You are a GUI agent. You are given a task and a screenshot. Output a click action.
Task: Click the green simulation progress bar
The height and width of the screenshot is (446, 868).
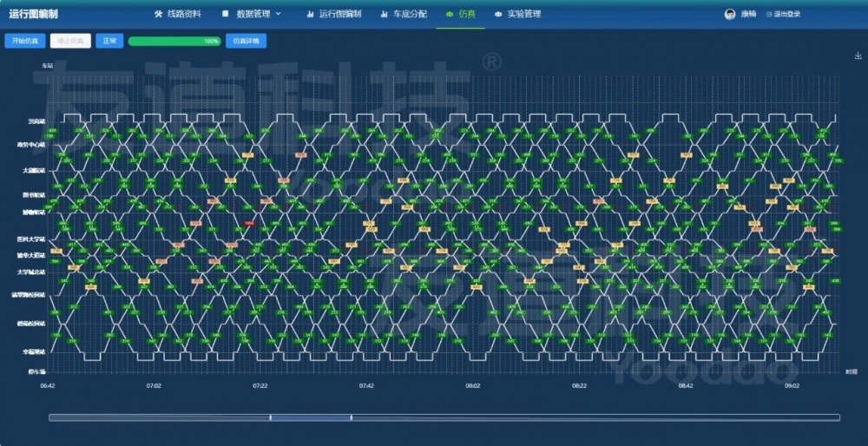click(174, 41)
